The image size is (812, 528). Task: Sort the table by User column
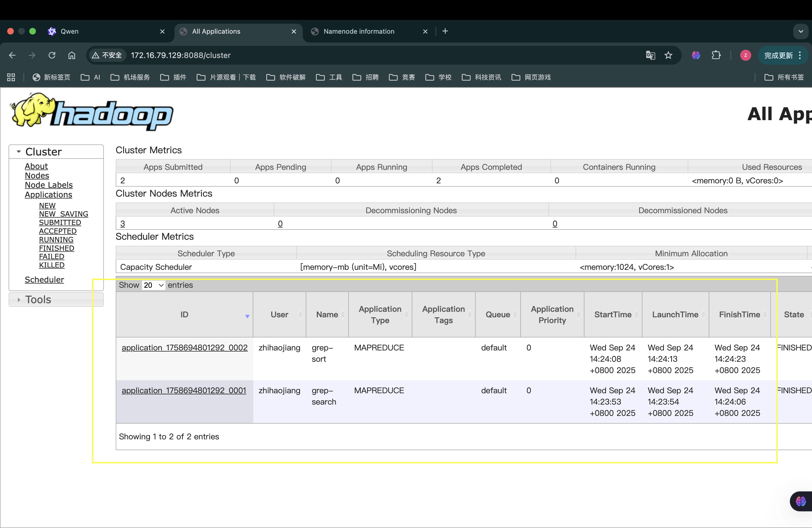click(280, 315)
